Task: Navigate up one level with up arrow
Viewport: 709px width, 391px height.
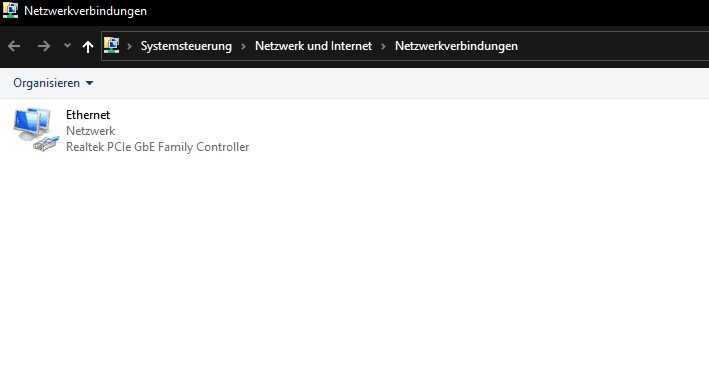Action: tap(88, 46)
